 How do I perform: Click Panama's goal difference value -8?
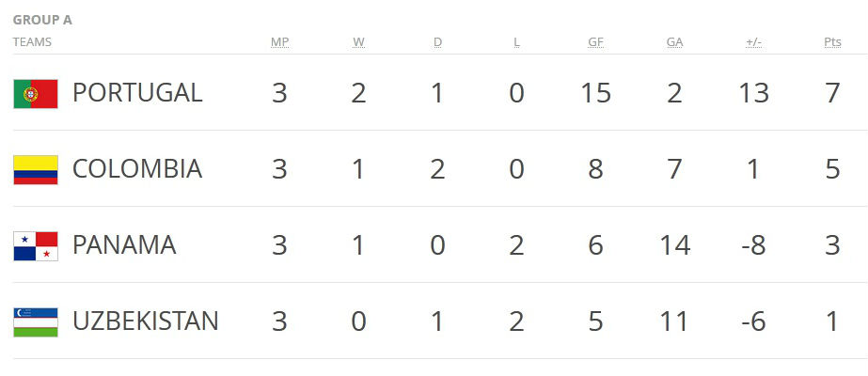[x=753, y=245]
